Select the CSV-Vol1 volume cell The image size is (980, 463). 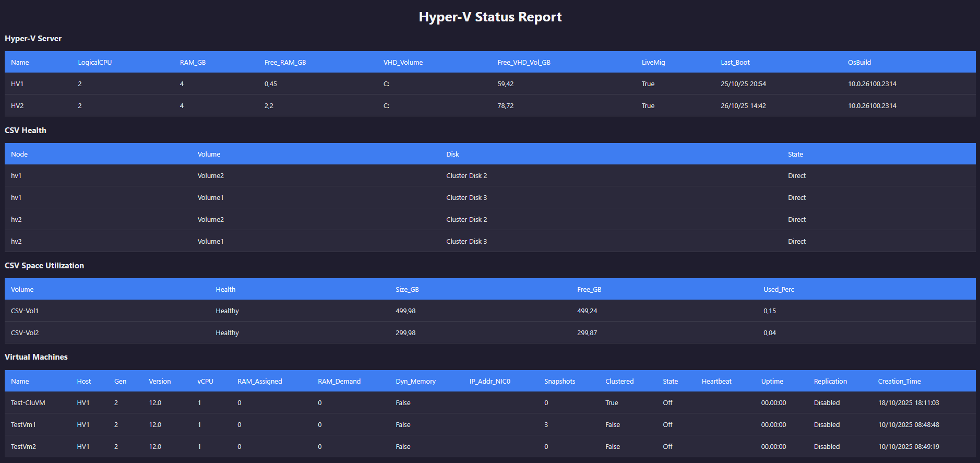(25, 311)
